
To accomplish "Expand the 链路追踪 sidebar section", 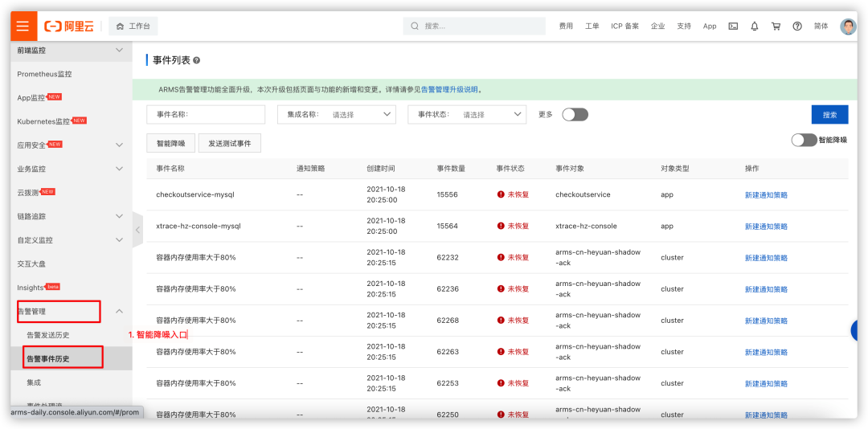I will coord(119,216).
